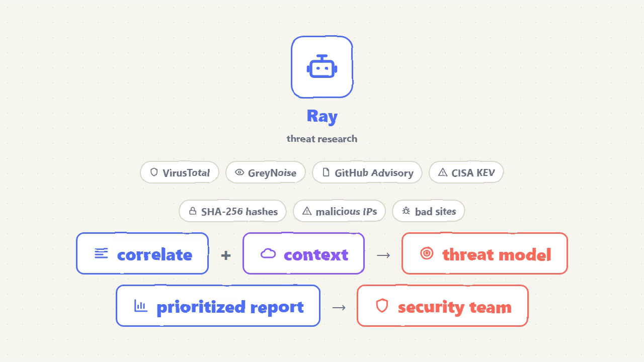Select the malicious IPs chip label

click(x=346, y=211)
